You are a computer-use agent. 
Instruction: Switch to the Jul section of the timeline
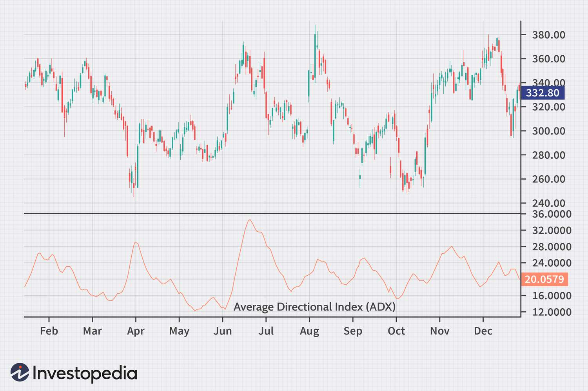tap(266, 331)
